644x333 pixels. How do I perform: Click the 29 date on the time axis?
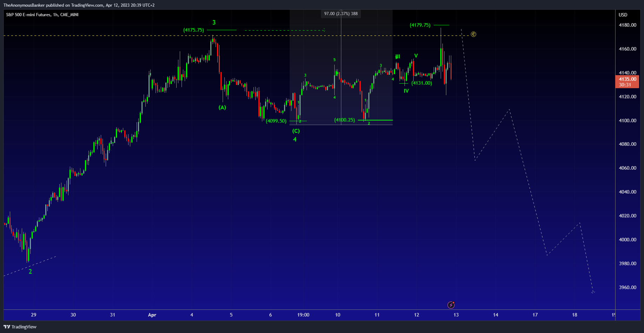pos(34,315)
